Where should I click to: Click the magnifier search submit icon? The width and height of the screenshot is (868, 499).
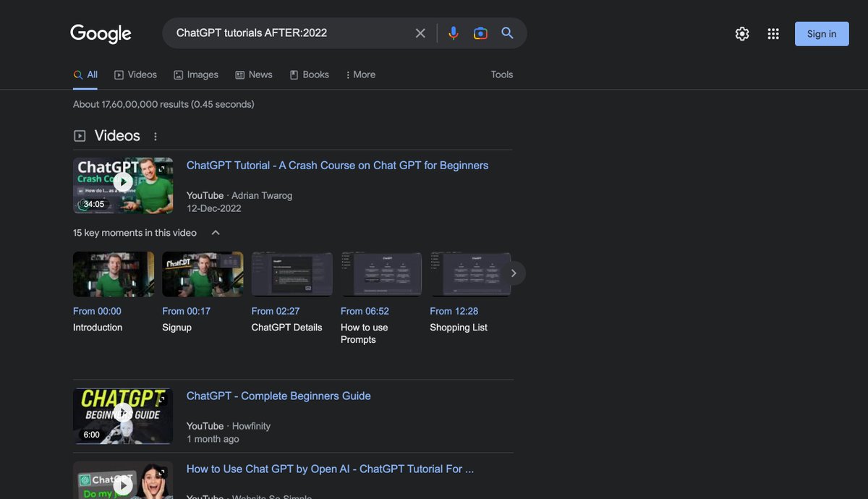tap(508, 33)
